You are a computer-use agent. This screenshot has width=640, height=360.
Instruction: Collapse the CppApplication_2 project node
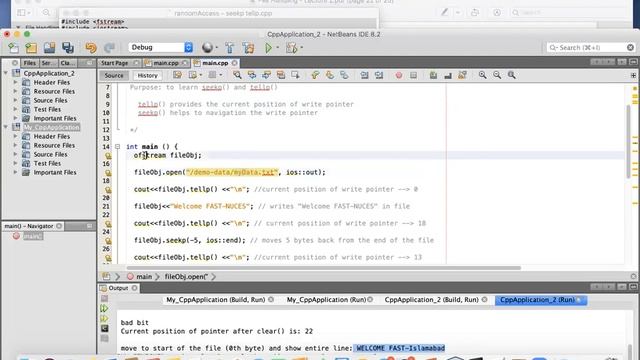pos(6,73)
